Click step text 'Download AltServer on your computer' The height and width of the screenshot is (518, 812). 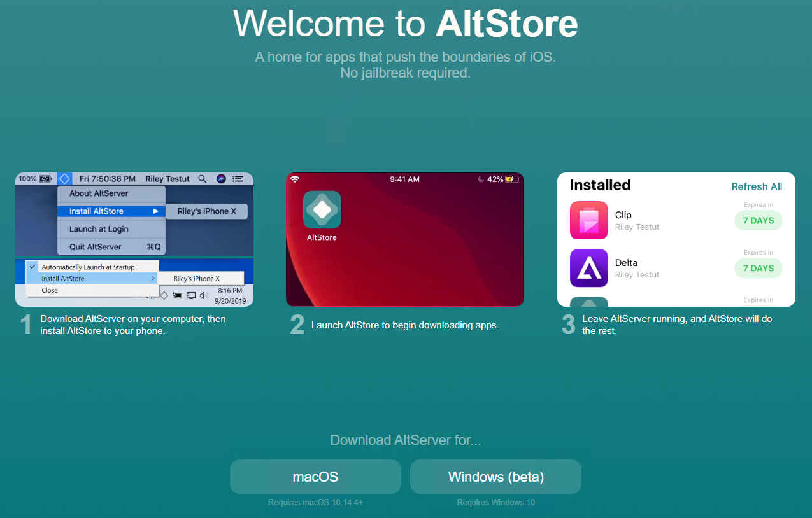click(x=133, y=325)
